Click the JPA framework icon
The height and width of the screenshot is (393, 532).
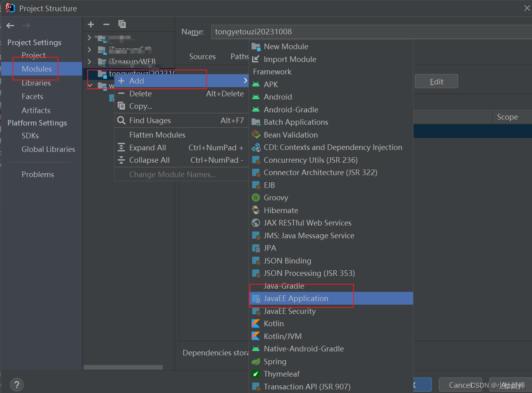coord(256,248)
